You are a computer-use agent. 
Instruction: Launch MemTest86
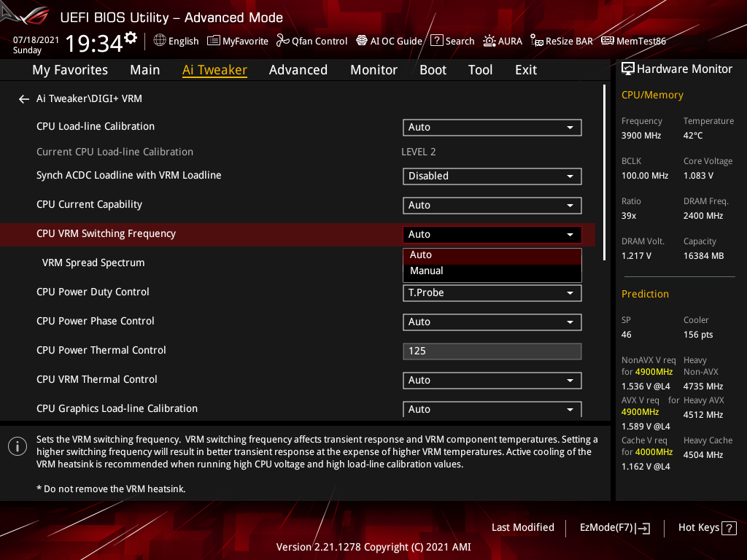click(633, 41)
